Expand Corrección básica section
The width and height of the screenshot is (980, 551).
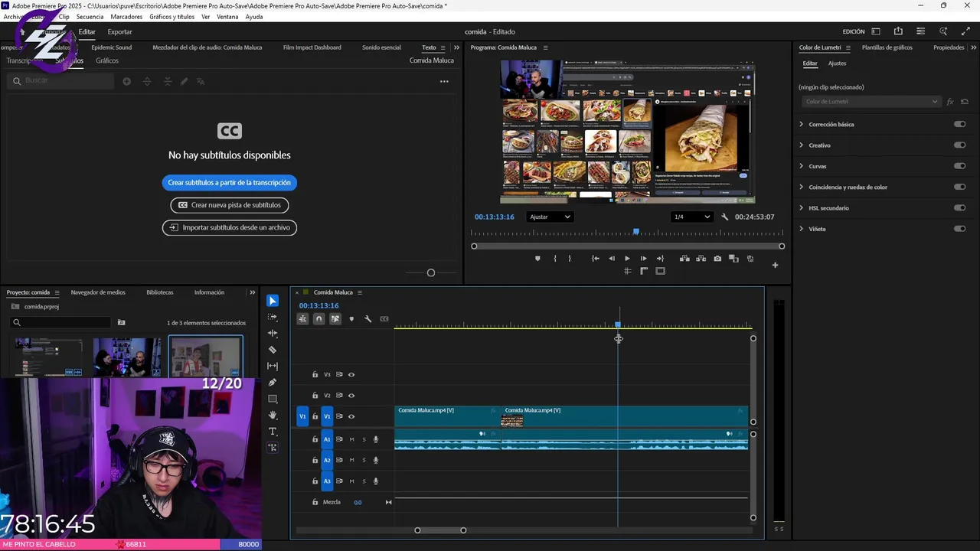[x=802, y=124]
